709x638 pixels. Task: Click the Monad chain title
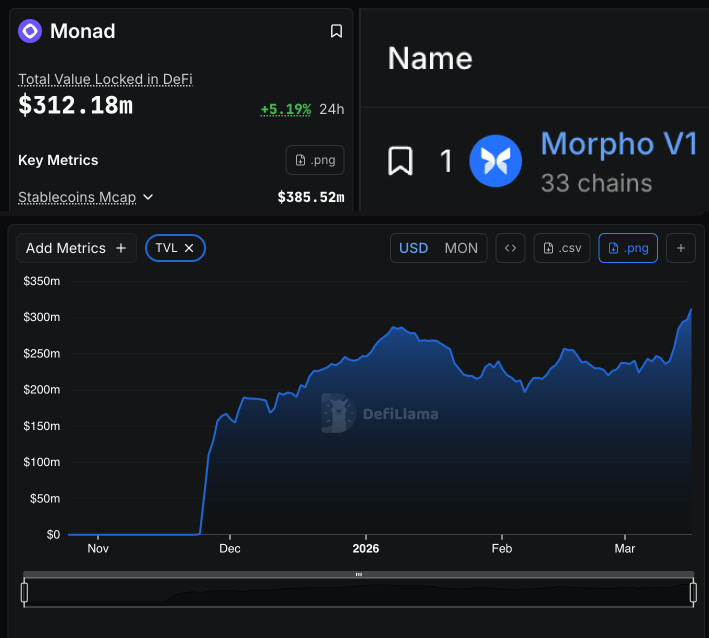click(x=82, y=31)
